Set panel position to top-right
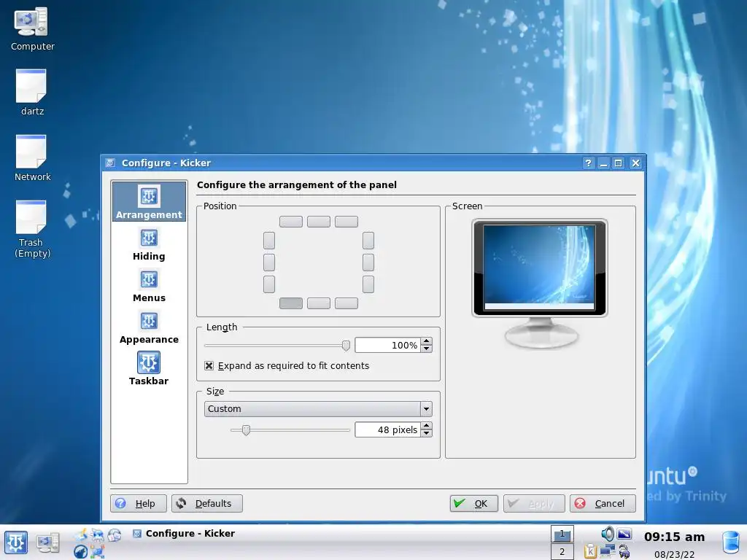Screen dimensions: 747x560 (x=347, y=222)
